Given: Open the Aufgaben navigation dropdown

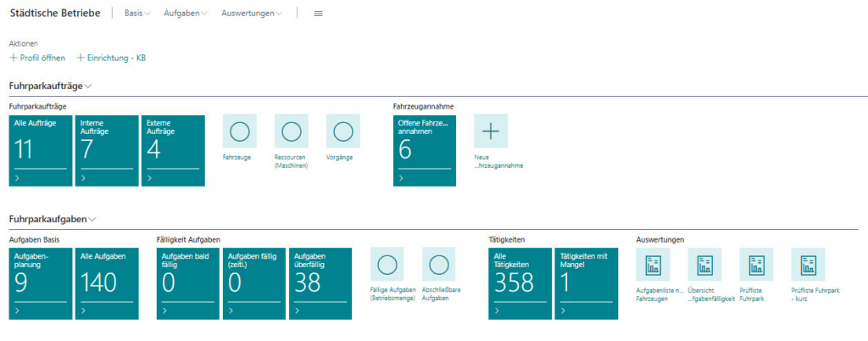Looking at the screenshot, I should 186,14.
